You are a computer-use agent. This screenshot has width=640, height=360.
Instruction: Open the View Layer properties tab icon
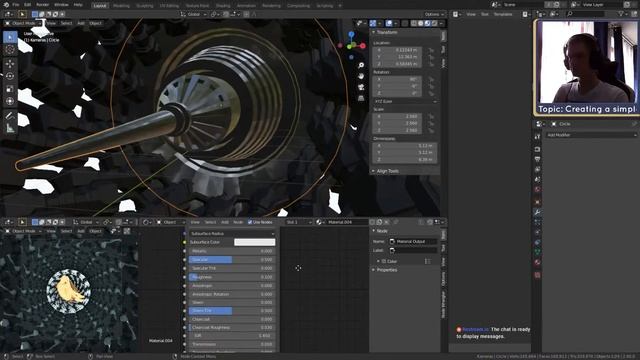click(537, 169)
